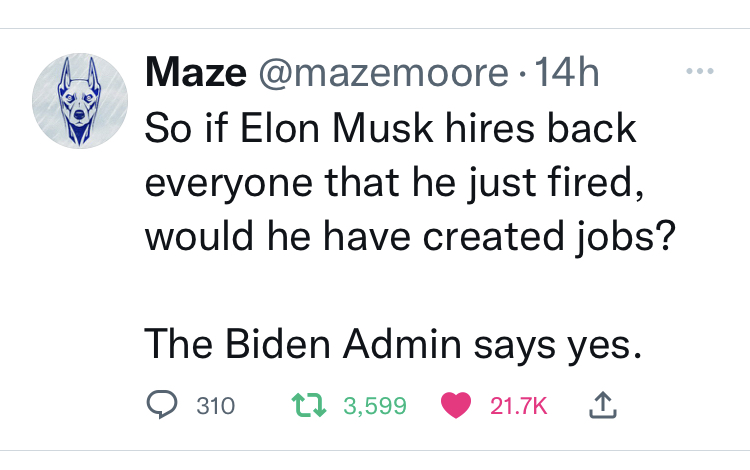Unlike the tweet via pink heart
This screenshot has height=470, width=750.
456,405
